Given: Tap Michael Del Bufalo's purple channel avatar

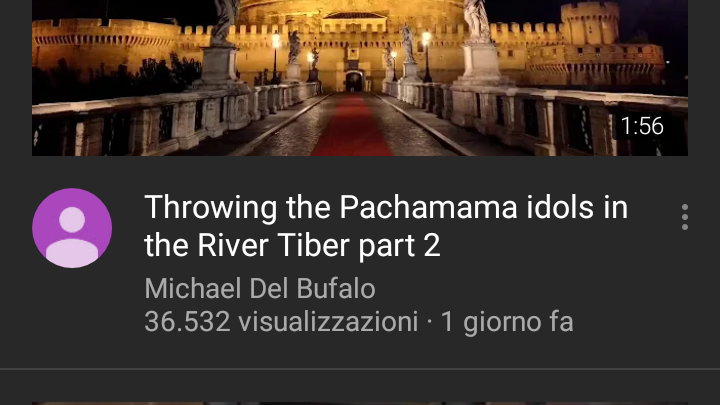Looking at the screenshot, I should (72, 228).
